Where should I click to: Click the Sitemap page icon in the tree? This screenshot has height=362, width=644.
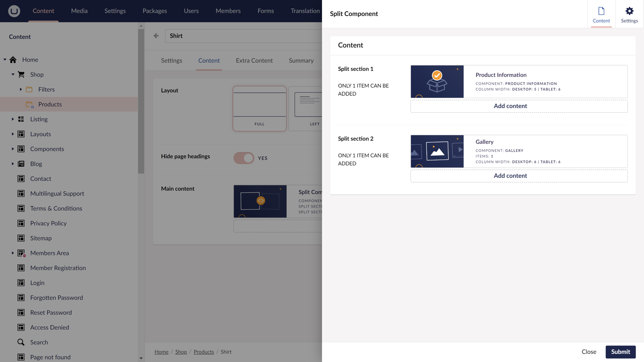tap(21, 238)
